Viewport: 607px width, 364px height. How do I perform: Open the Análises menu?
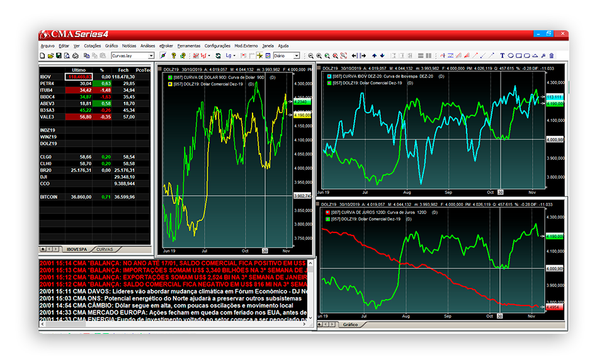(x=147, y=46)
